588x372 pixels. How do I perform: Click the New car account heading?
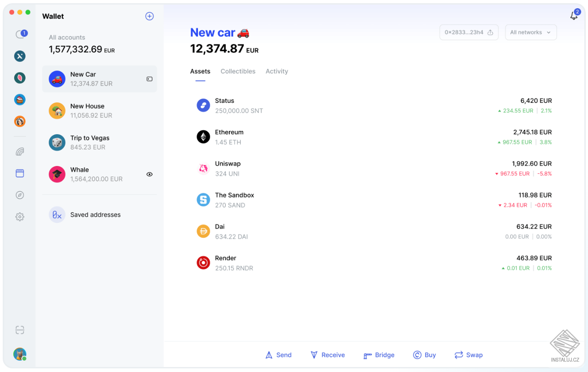click(x=220, y=33)
